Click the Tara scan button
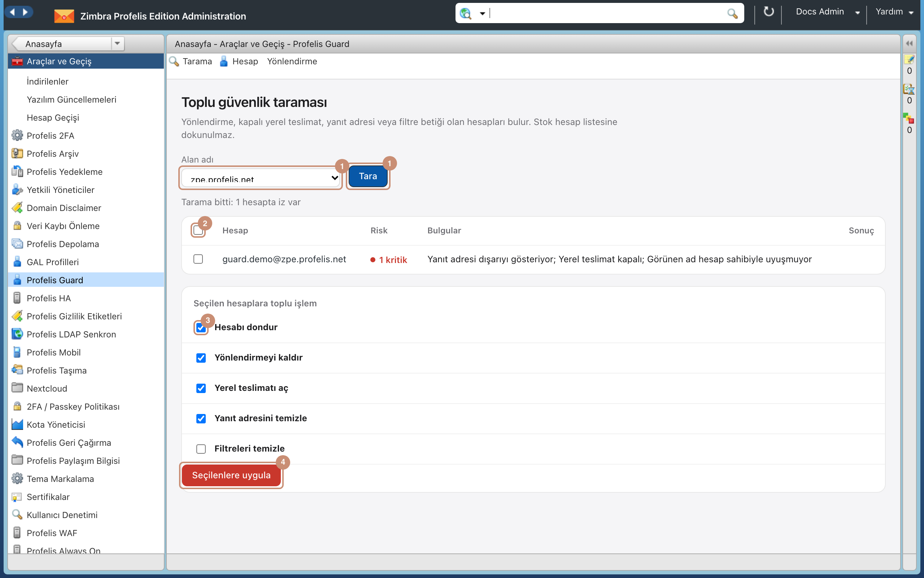Viewport: 924px width, 578px height. tap(368, 176)
